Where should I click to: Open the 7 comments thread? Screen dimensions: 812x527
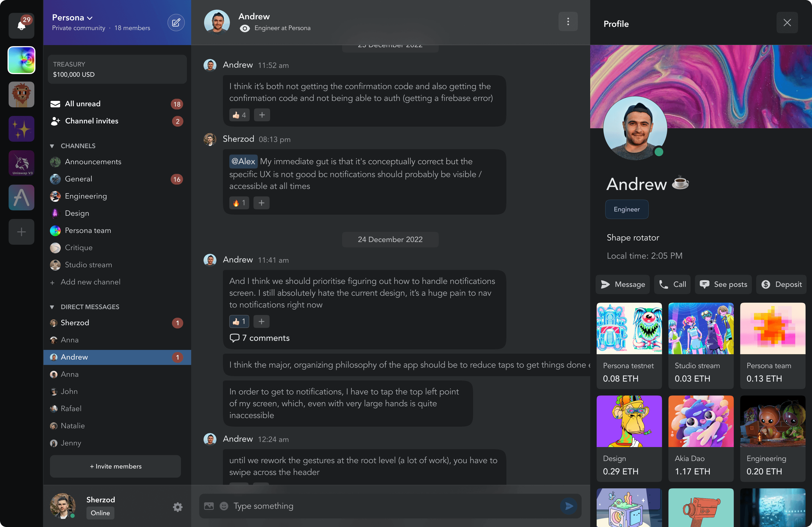[260, 338]
